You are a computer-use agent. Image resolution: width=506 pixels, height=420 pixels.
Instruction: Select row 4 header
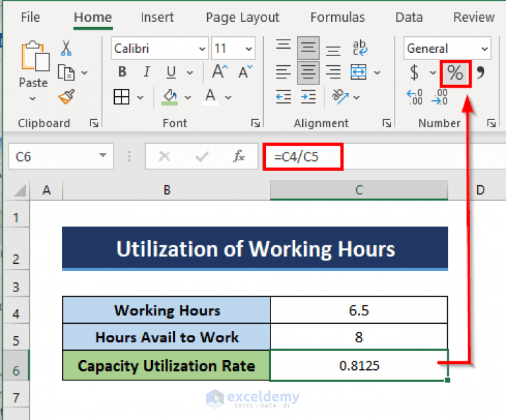[x=16, y=311]
